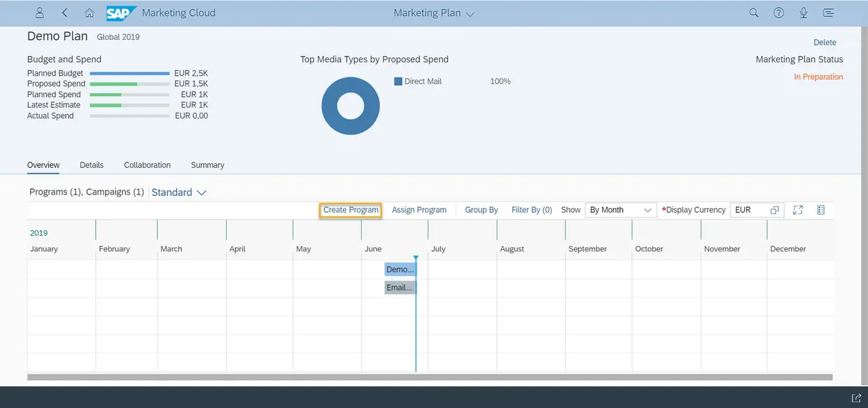Click the EUR 2,5K planned budget value
868x408 pixels.
tap(191, 73)
